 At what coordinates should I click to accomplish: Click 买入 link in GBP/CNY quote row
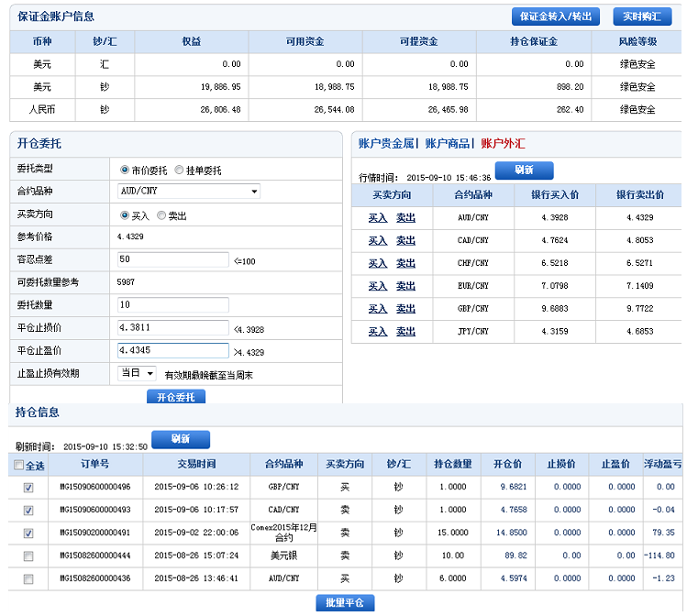pyautogui.click(x=378, y=309)
